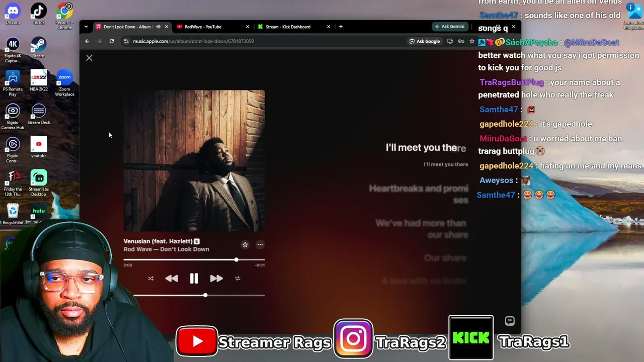
Task: Seek using the song progress slider
Action: tap(194, 259)
